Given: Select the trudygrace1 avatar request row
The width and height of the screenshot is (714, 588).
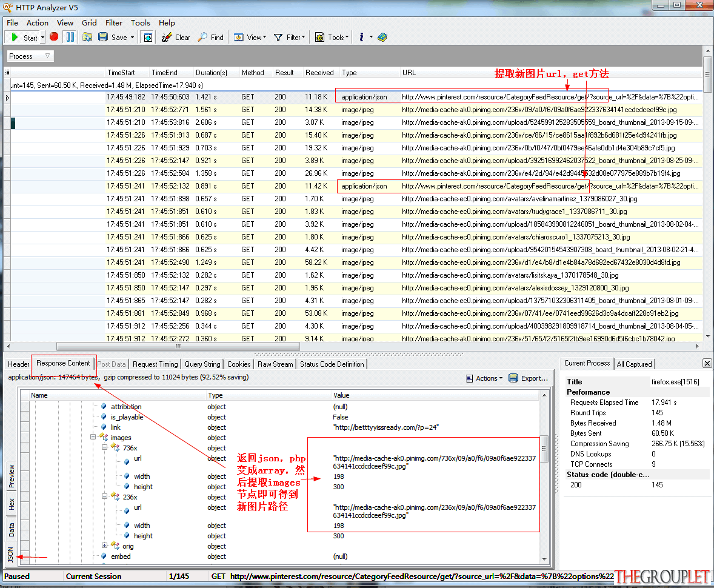Looking at the screenshot, I should point(356,212).
